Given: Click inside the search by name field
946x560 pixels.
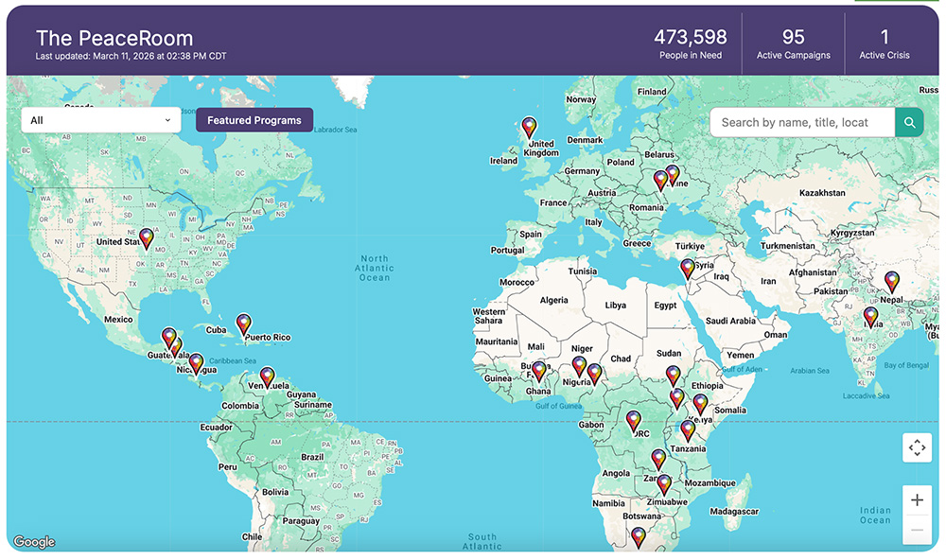Looking at the screenshot, I should coord(799,122).
